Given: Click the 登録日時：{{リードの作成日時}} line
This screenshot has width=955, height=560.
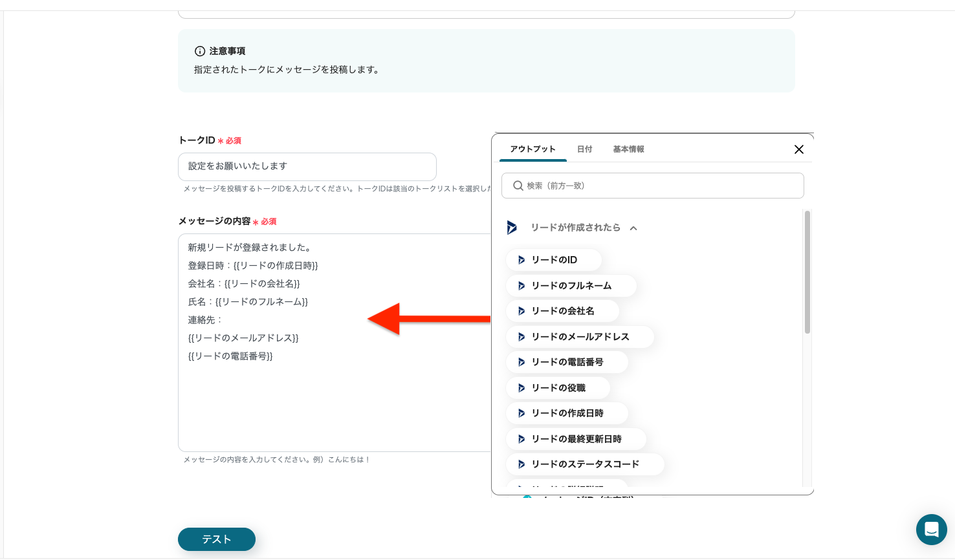Looking at the screenshot, I should tap(253, 266).
